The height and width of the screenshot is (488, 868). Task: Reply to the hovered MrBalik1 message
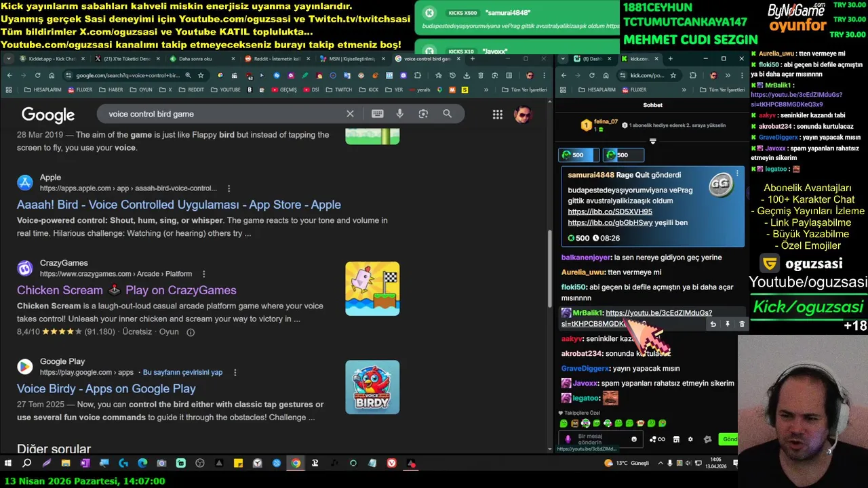(x=713, y=324)
